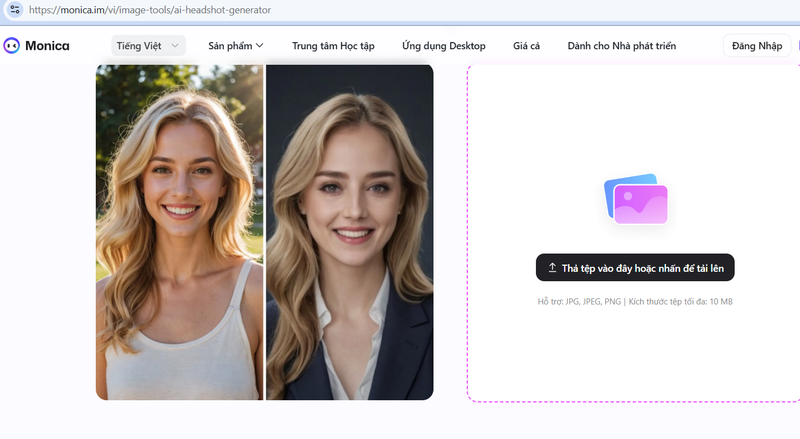This screenshot has height=439, width=800.
Task: Click the stacked pictures upload icon
Action: (x=636, y=199)
